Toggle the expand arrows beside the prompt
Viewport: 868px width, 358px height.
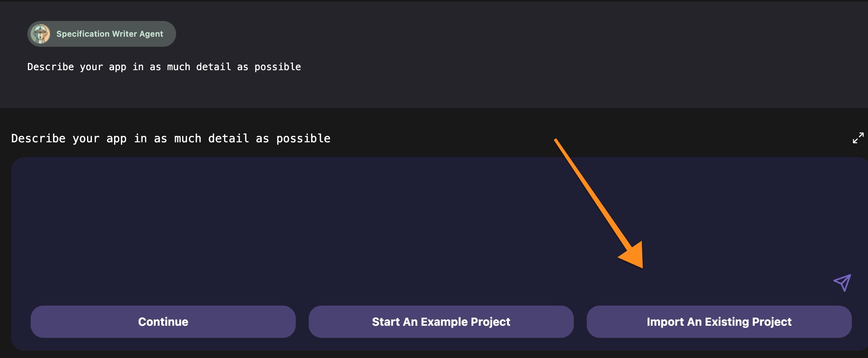point(858,138)
